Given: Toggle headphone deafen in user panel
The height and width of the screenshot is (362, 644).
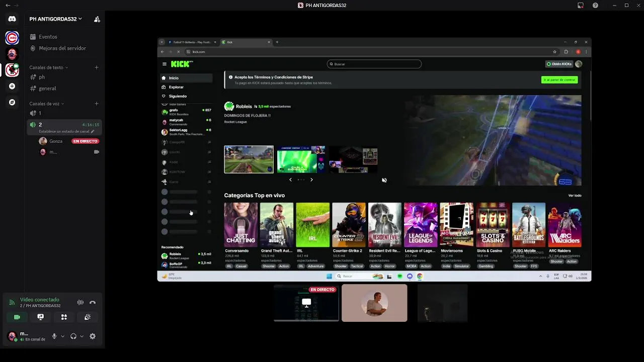Looking at the screenshot, I should click(x=73, y=336).
